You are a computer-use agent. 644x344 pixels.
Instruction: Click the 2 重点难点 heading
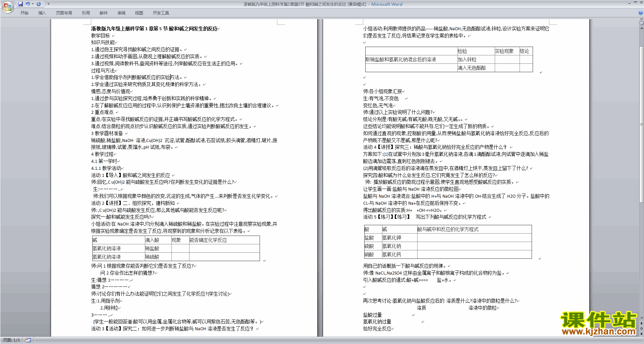tap(102, 112)
